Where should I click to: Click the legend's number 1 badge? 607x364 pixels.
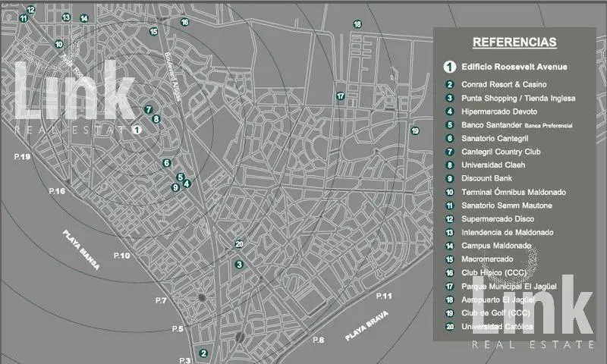[449, 67]
